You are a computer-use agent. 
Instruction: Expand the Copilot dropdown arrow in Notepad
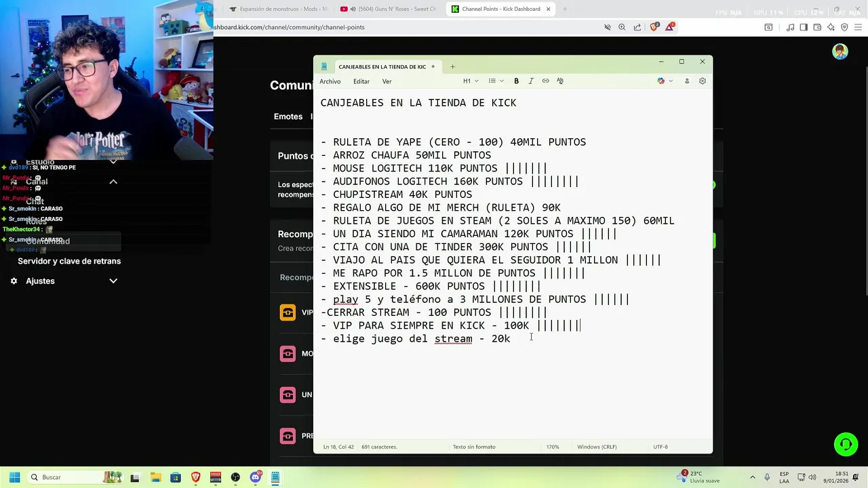click(671, 81)
